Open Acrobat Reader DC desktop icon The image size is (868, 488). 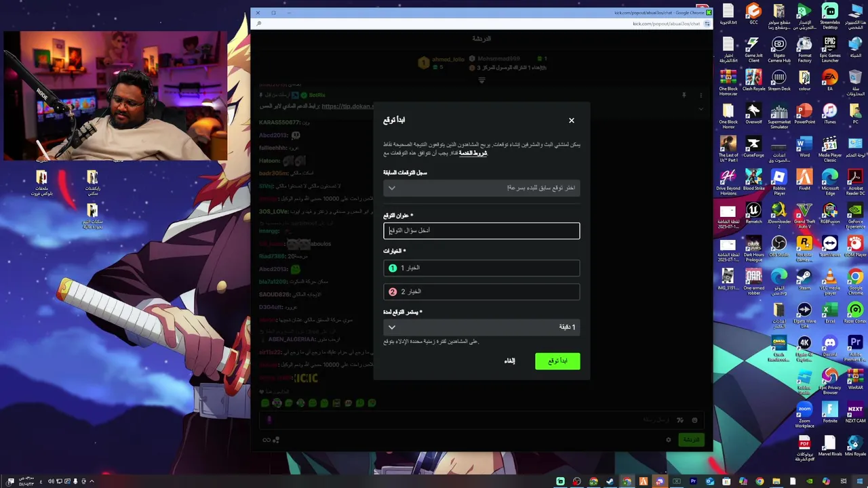click(855, 182)
